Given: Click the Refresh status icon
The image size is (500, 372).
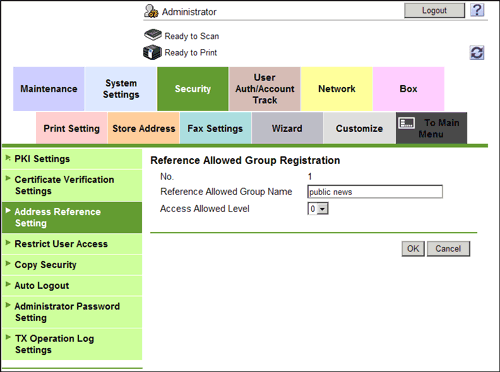Looking at the screenshot, I should point(477,53).
